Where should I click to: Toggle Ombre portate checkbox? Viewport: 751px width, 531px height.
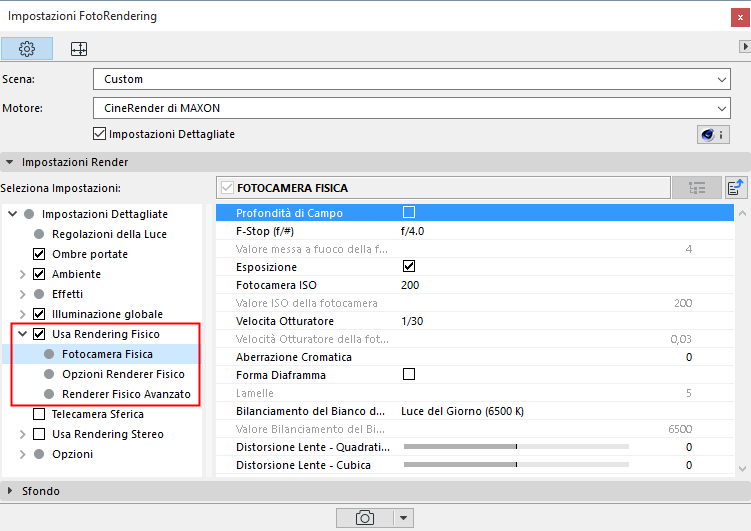coord(39,254)
